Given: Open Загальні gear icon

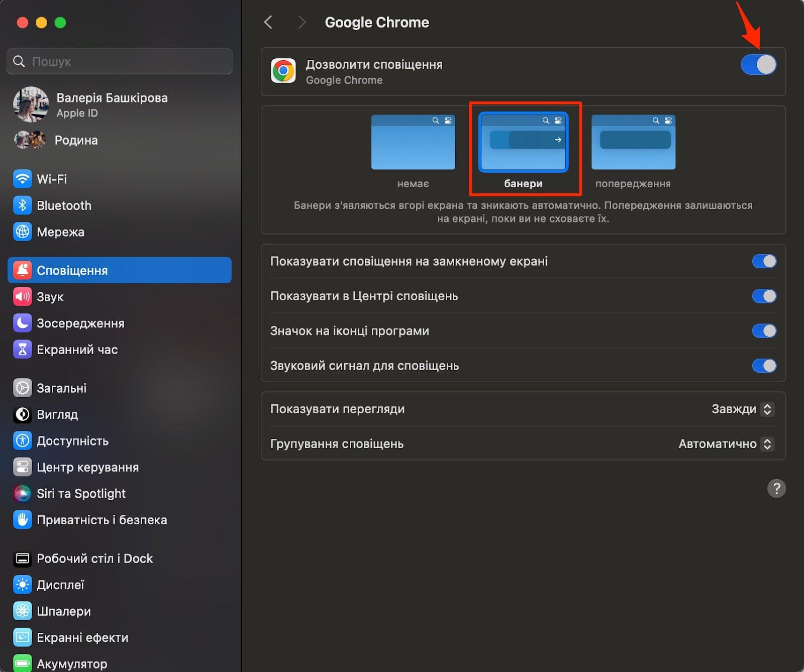Looking at the screenshot, I should 22,388.
